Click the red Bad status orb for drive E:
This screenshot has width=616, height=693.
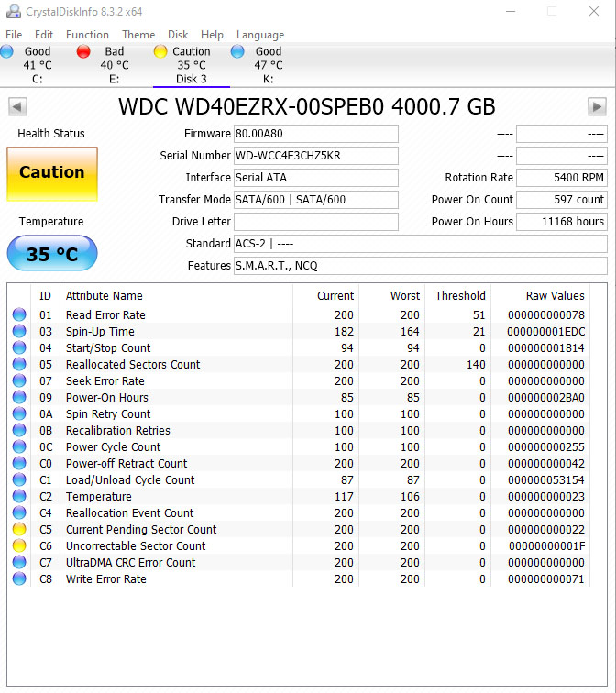click(84, 52)
